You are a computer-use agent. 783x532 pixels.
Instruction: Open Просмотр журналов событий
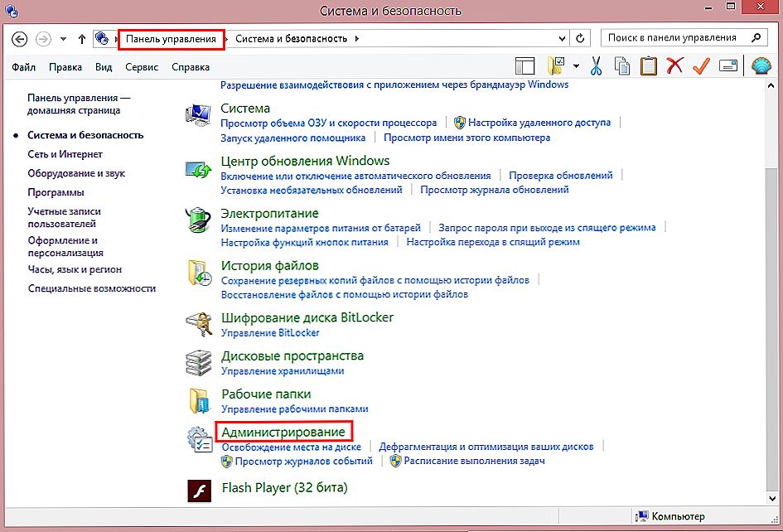pyautogui.click(x=303, y=461)
